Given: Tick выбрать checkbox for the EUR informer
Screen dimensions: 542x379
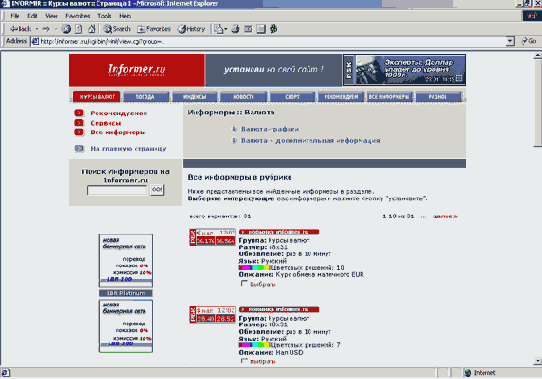Looking at the screenshot, I should click(244, 284).
